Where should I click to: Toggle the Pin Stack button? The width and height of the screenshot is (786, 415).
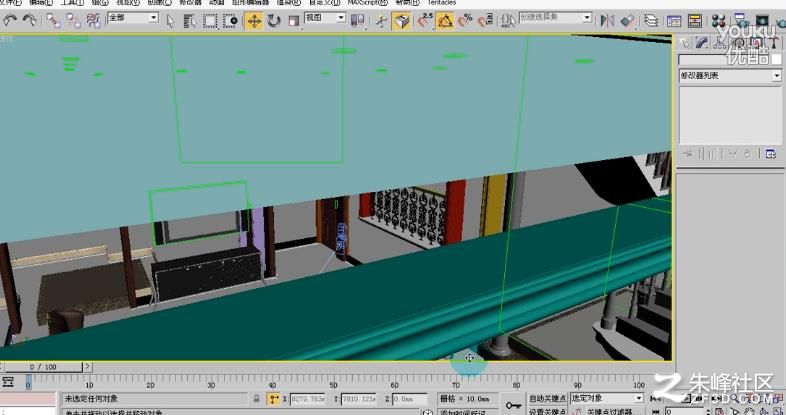[688, 153]
